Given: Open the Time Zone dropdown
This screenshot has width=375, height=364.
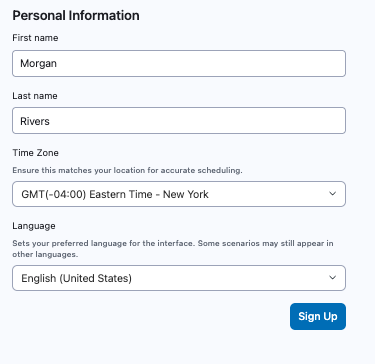Looking at the screenshot, I should click(179, 194).
